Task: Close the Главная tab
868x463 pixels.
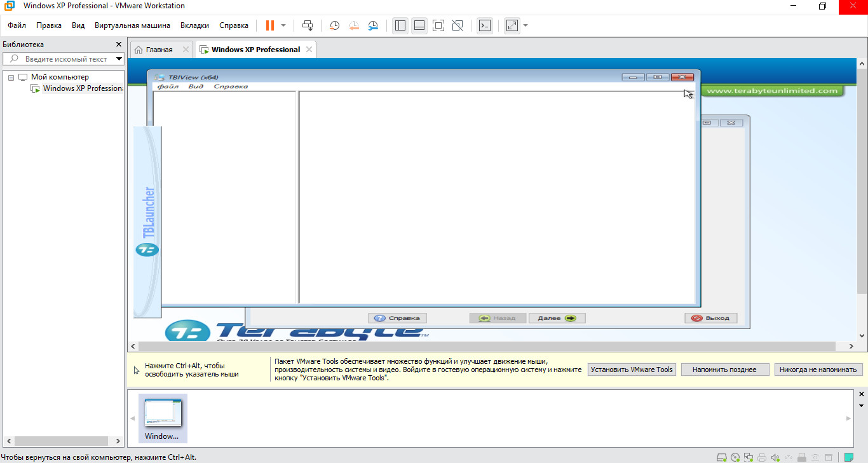Action: pyautogui.click(x=186, y=50)
